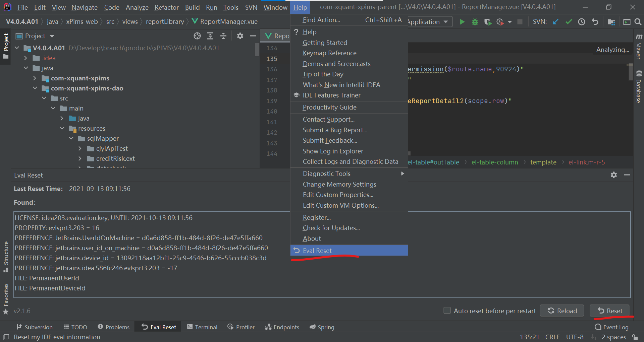
Task: Open Project Structure icon in toolbar
Action: [x=611, y=22]
